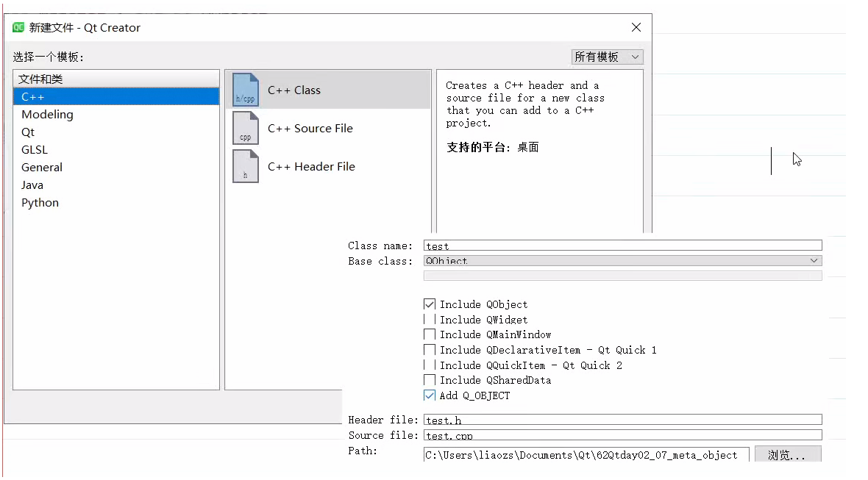Click the 文件和类 header row
Image resolution: width=868 pixels, height=480 pixels.
(x=116, y=79)
